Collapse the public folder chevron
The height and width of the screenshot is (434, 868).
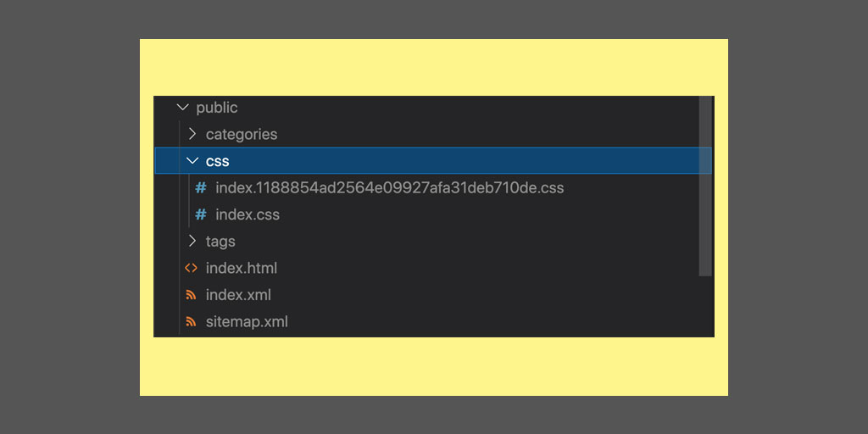pyautogui.click(x=182, y=108)
